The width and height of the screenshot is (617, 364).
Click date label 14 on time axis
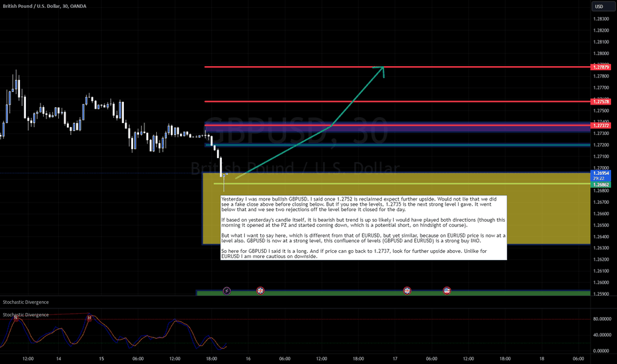(59, 359)
